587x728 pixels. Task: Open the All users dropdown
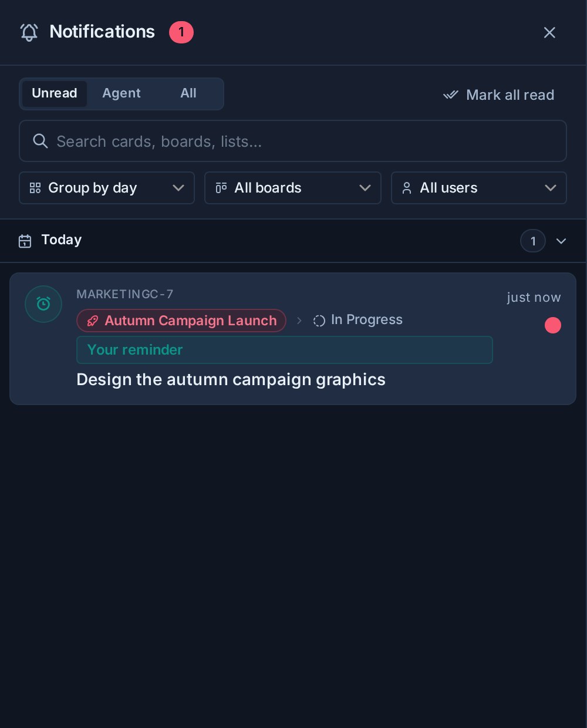[479, 188]
